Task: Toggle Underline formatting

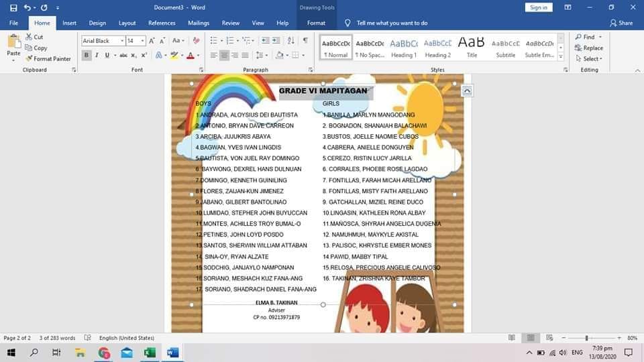Action: 107,55
